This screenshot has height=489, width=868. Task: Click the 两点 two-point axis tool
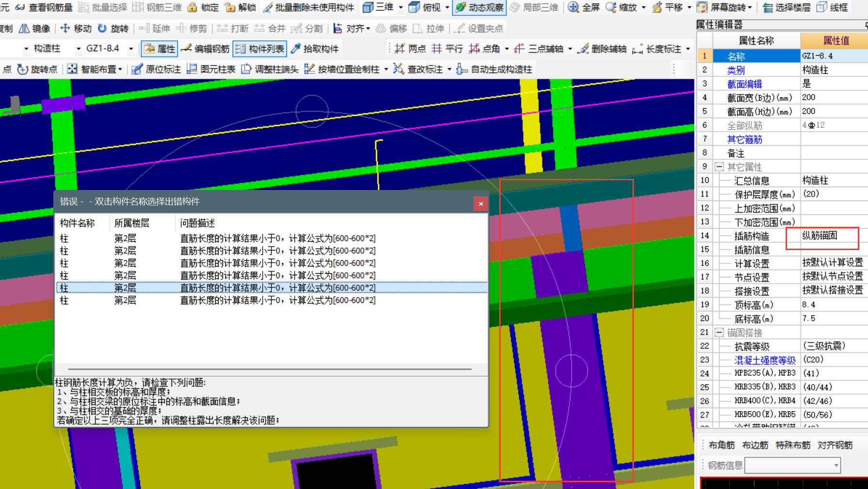[x=410, y=49]
